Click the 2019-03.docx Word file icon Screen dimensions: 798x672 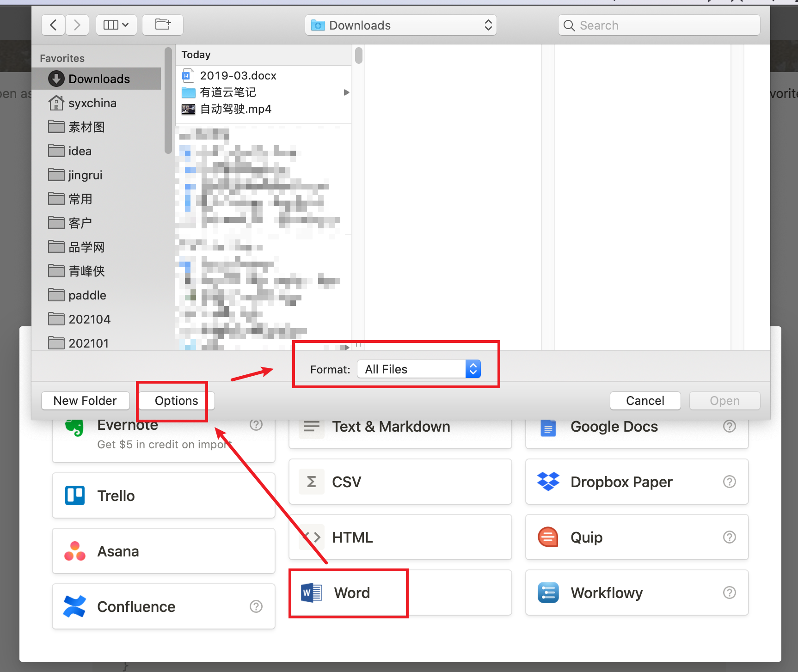point(188,75)
